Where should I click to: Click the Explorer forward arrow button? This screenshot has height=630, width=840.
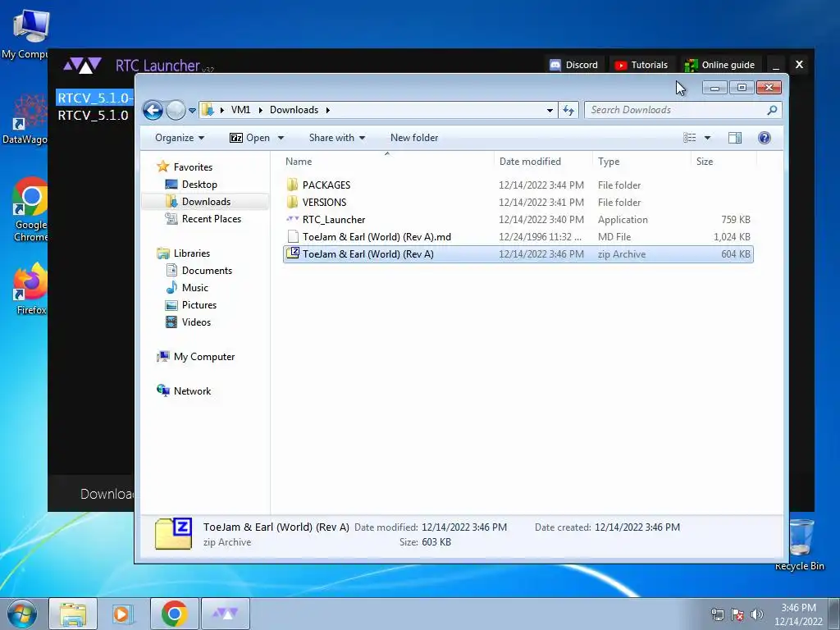pos(176,111)
